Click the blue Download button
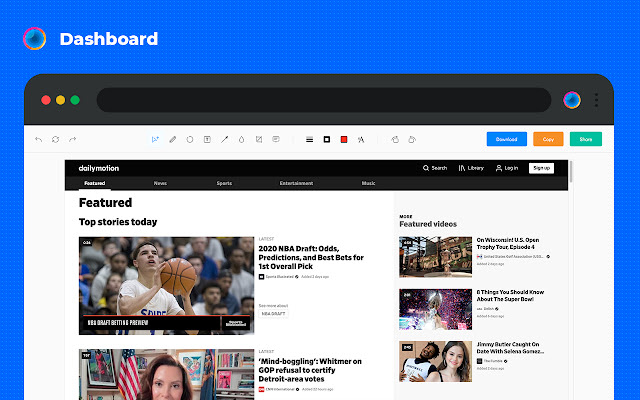The height and width of the screenshot is (400, 640). tap(507, 139)
